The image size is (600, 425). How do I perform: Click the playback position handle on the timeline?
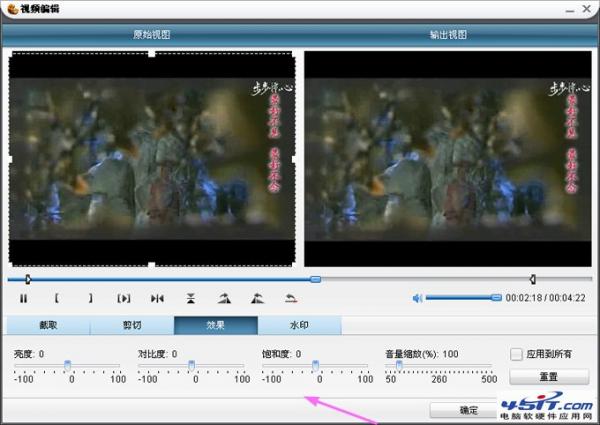315,279
